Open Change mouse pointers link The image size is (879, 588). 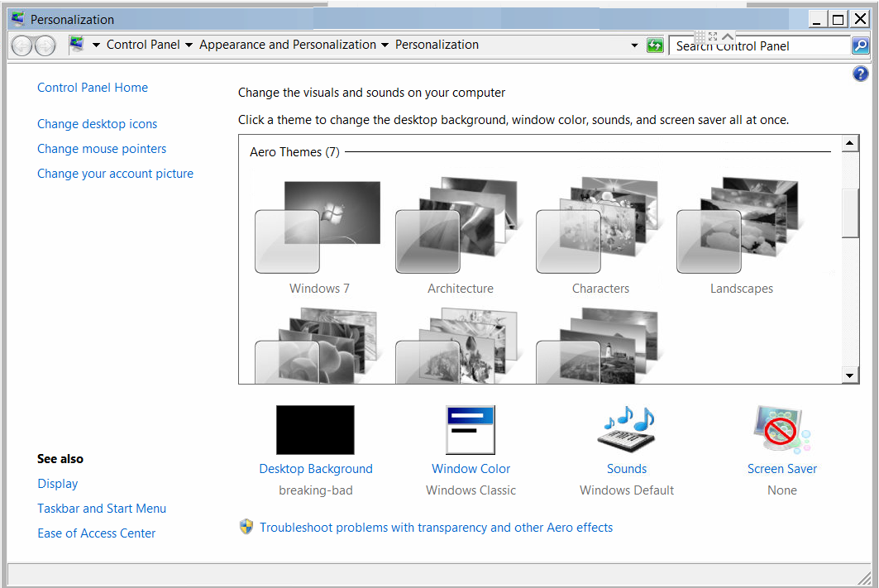pos(102,149)
